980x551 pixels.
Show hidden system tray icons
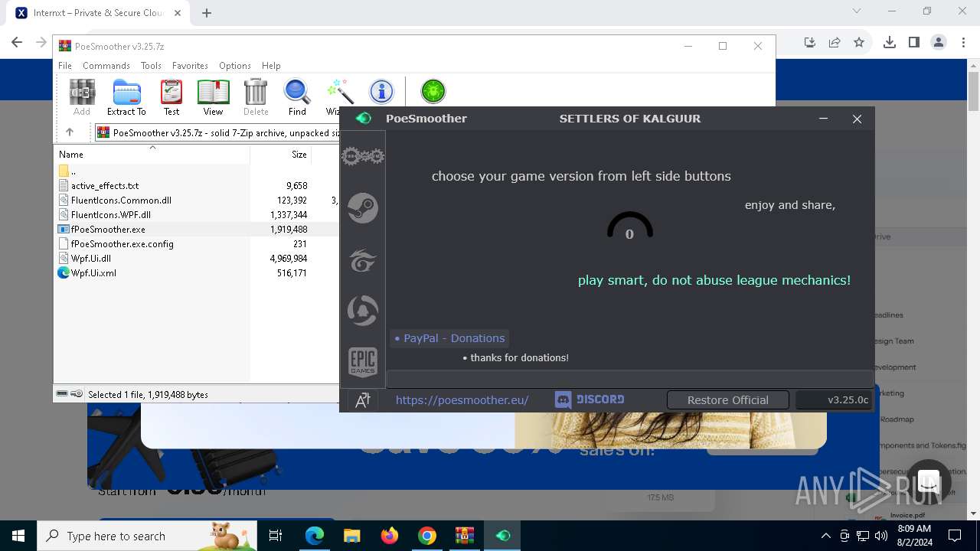(x=825, y=536)
